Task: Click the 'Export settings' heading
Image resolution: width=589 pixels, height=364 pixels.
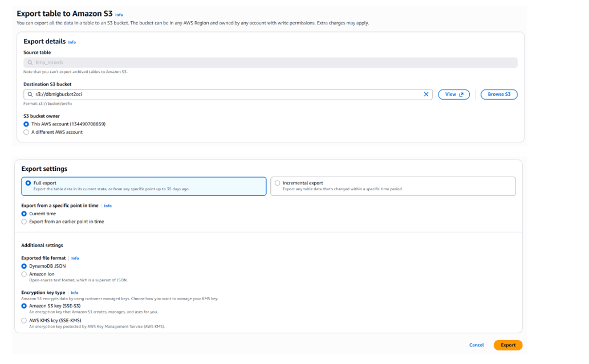Action: tap(44, 169)
